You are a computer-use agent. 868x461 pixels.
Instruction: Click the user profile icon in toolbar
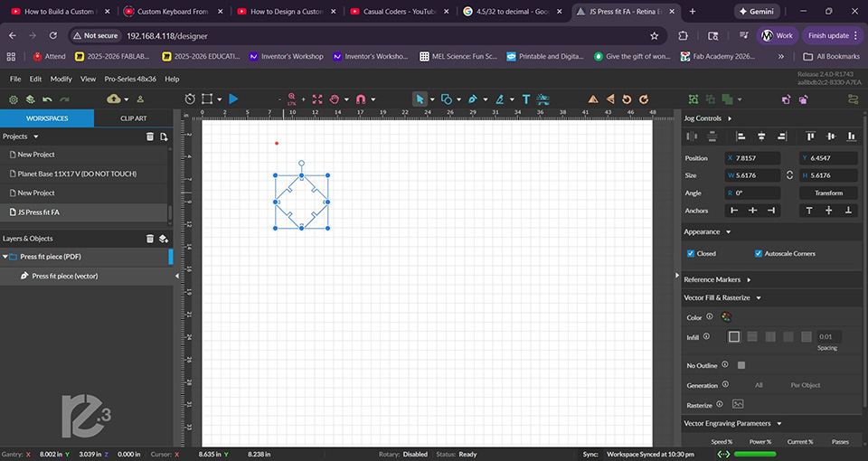click(140, 99)
